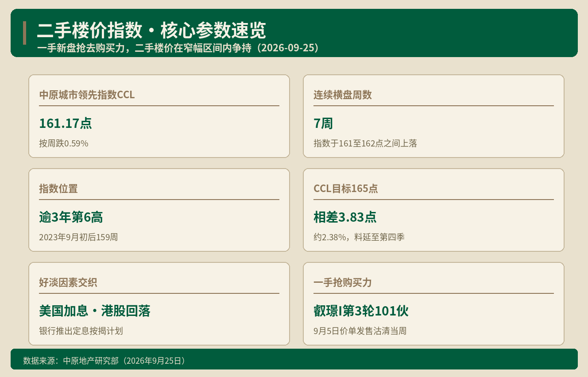Viewport: 588px width, 377px height.
Task: Click the footer source line "数据来源：中原地产研究部"
Action: [x=104, y=361]
